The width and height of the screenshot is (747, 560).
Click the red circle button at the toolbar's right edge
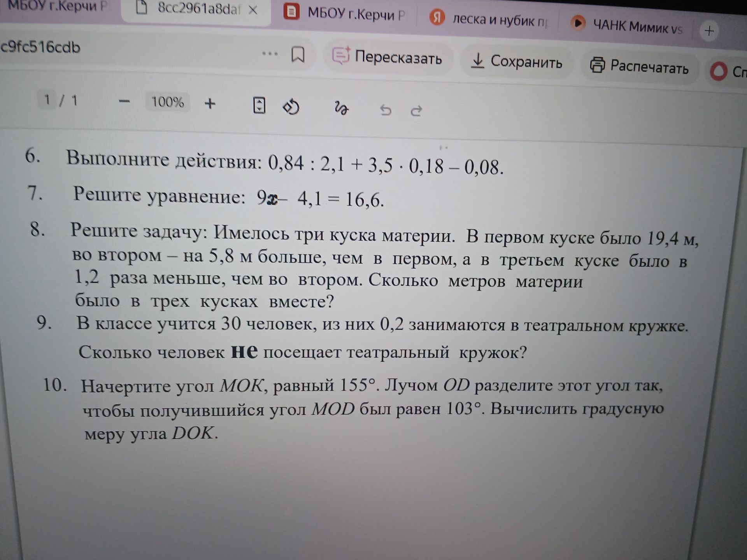click(x=718, y=72)
